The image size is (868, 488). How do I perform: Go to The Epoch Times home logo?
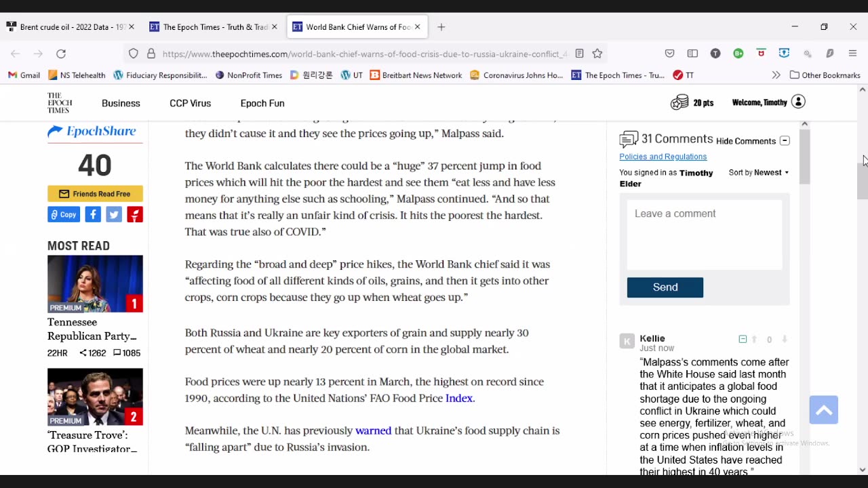[x=60, y=103]
